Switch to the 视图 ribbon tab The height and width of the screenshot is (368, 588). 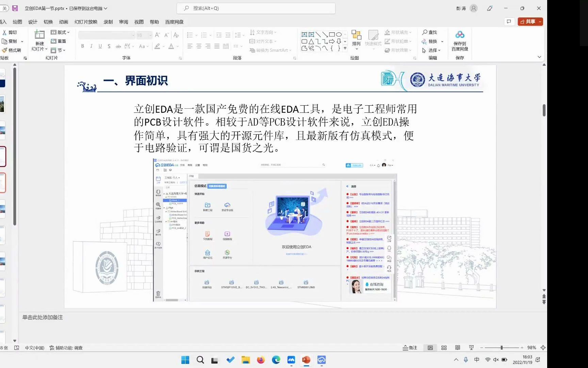click(139, 21)
